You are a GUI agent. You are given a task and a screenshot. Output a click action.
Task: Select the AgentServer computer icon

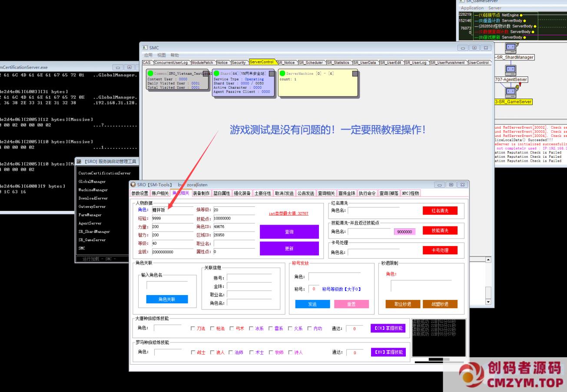point(511,70)
